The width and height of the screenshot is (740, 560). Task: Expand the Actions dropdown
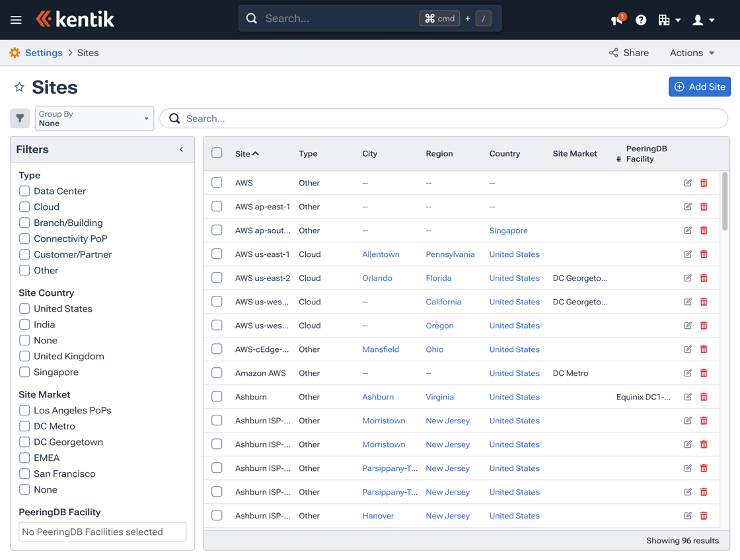pos(691,52)
